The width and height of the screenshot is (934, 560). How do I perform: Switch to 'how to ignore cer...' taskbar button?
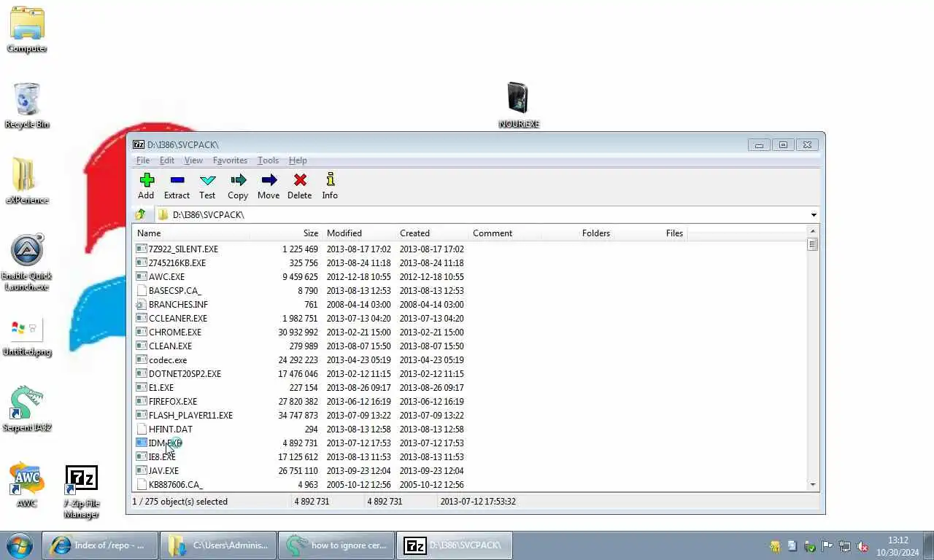pyautogui.click(x=336, y=545)
